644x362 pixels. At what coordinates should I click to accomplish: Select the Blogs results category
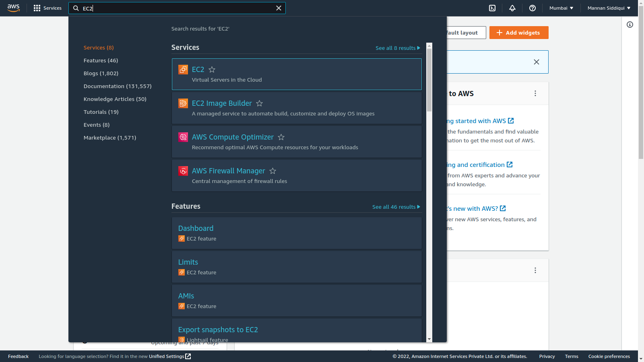pyautogui.click(x=101, y=73)
